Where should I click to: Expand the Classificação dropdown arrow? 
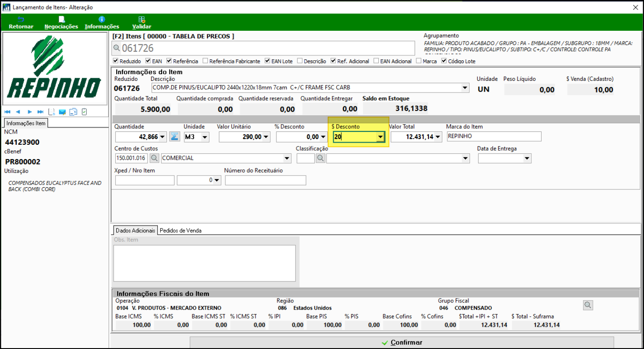point(466,158)
